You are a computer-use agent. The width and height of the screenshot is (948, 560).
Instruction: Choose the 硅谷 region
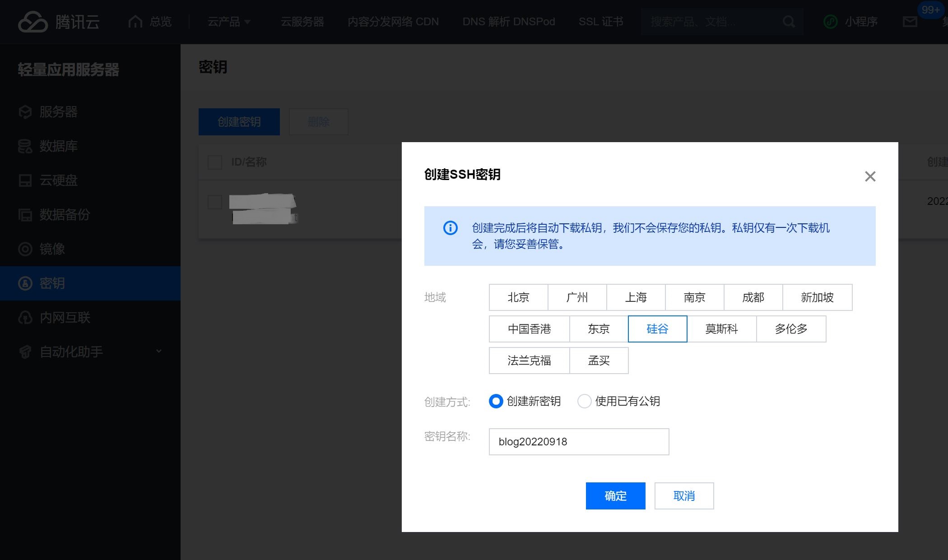(657, 329)
